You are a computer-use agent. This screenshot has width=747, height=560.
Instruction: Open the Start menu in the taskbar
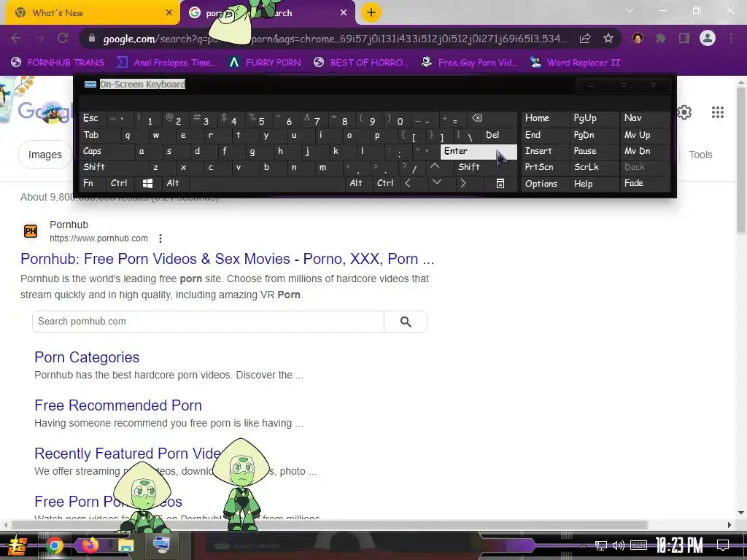coord(17,545)
